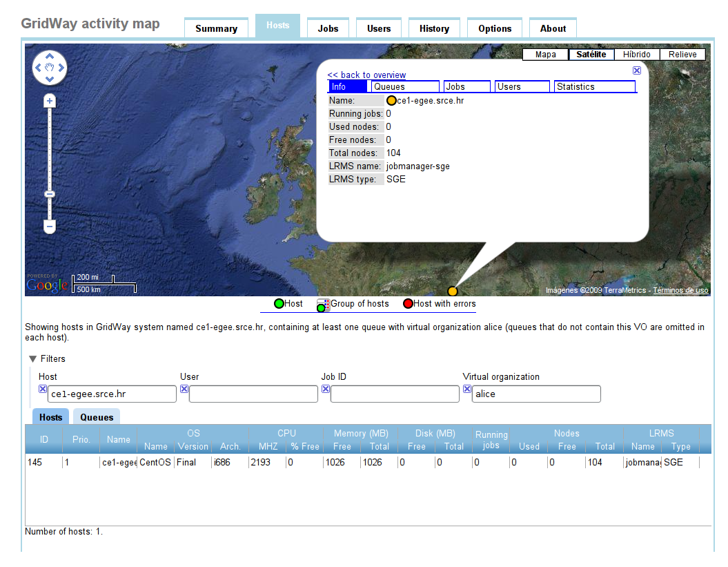
Task: Open the Options tab
Action: click(495, 28)
